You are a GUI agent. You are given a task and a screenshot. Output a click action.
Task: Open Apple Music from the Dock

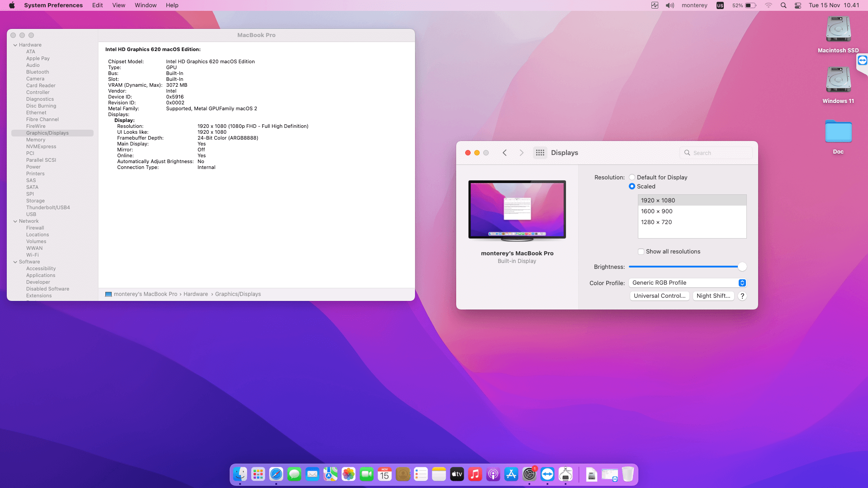click(475, 474)
